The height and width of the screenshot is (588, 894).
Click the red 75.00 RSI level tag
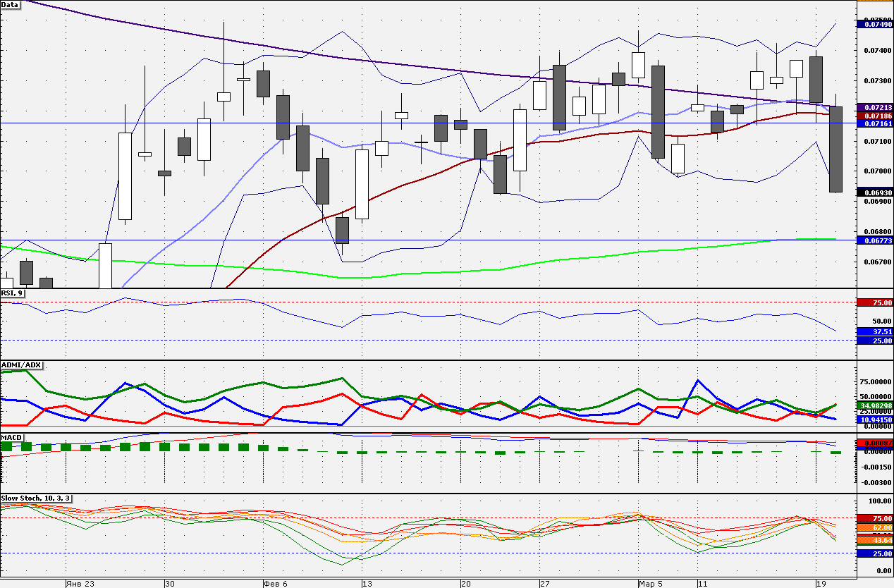(874, 302)
